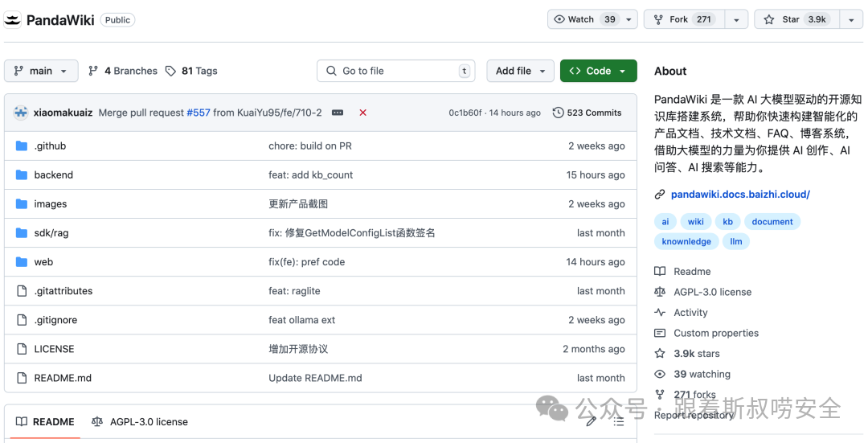Viewport: 868px width, 443px height.
Task: Open commit 'feat ollama ext'
Action: 301,320
